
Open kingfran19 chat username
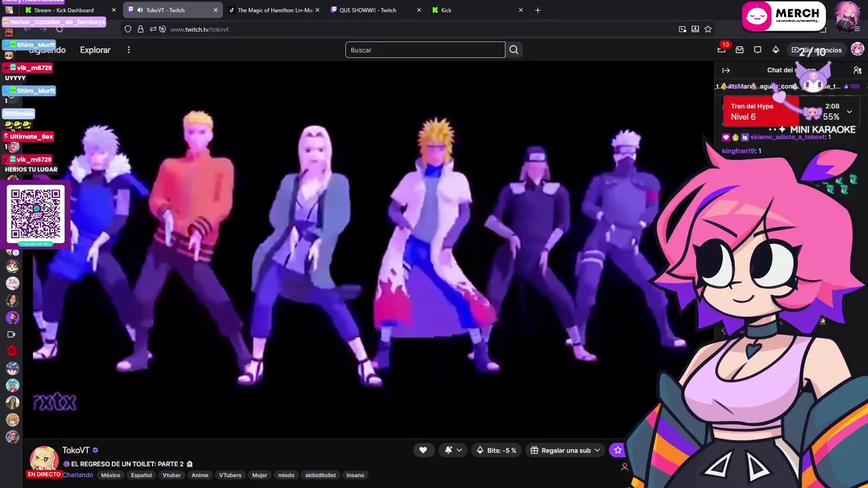coord(738,150)
